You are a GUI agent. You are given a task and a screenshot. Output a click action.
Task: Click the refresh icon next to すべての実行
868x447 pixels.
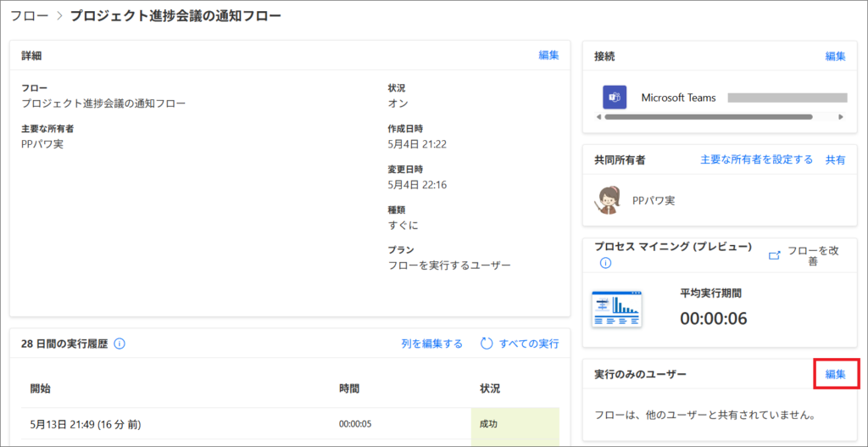point(486,344)
